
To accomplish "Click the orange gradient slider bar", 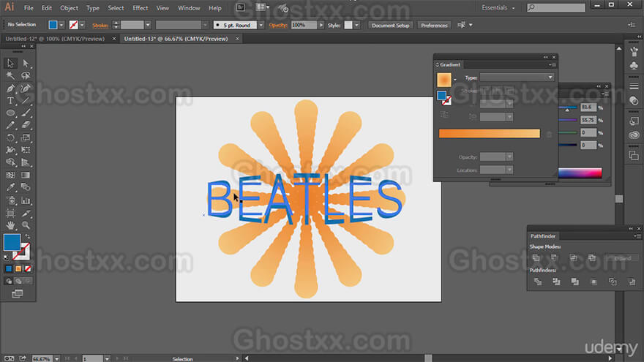I will pyautogui.click(x=489, y=133).
